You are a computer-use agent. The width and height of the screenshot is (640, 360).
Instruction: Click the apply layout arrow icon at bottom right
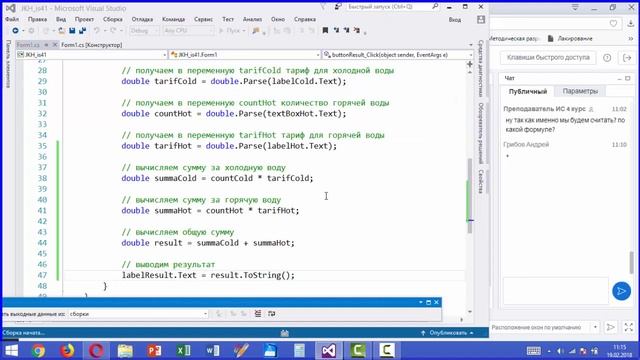611,327
